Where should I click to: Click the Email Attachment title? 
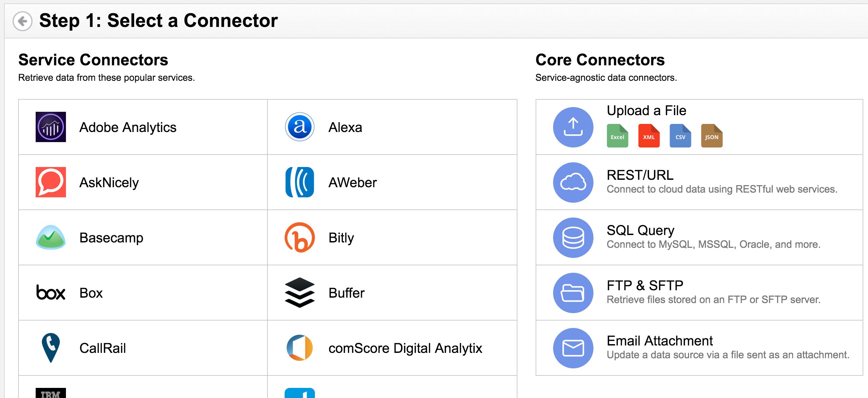point(659,341)
